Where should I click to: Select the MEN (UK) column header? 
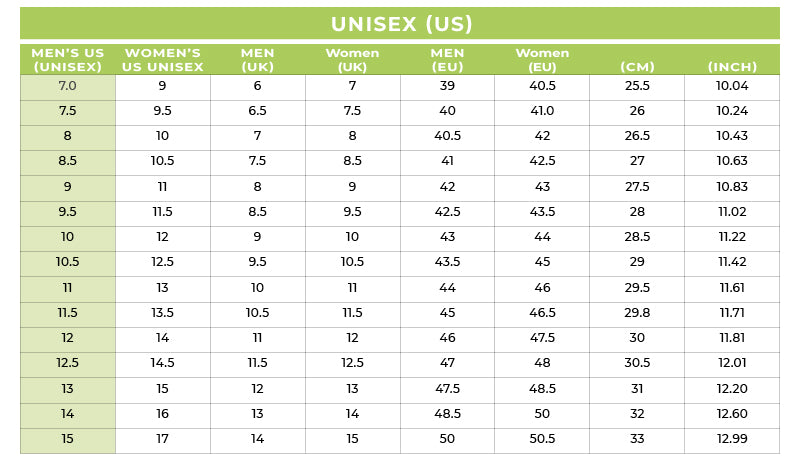257,59
